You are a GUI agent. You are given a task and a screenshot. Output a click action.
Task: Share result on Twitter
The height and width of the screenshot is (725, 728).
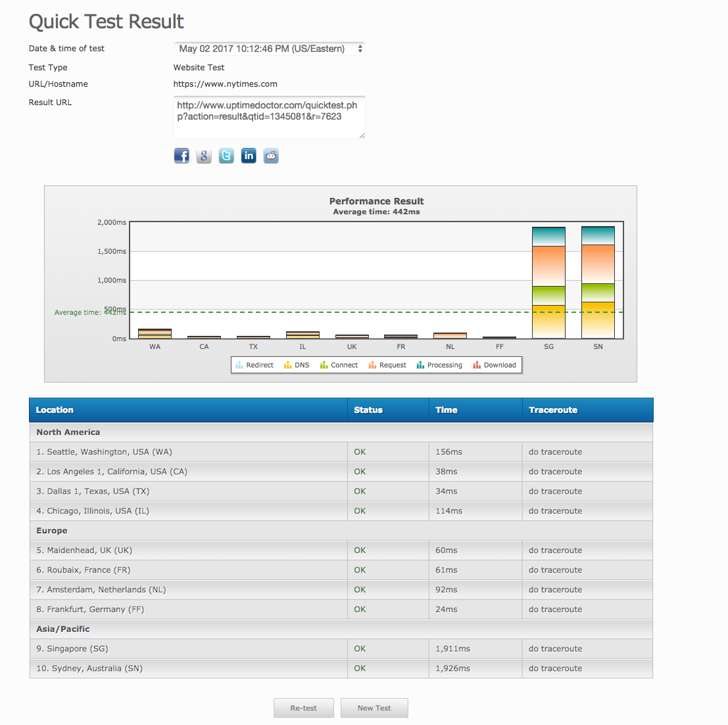[226, 156]
